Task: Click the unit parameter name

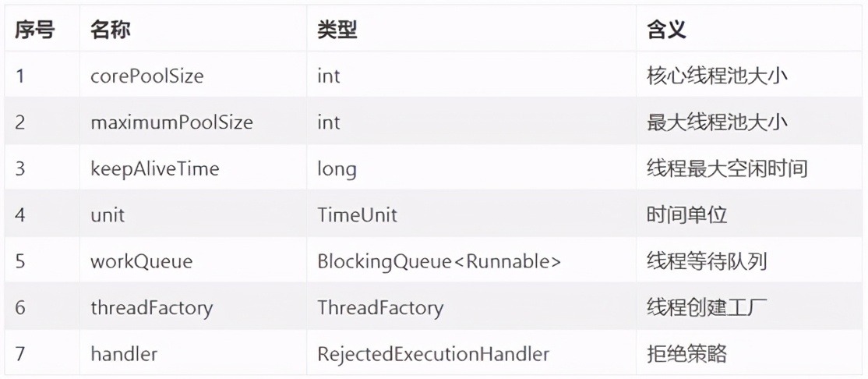Action: point(108,214)
